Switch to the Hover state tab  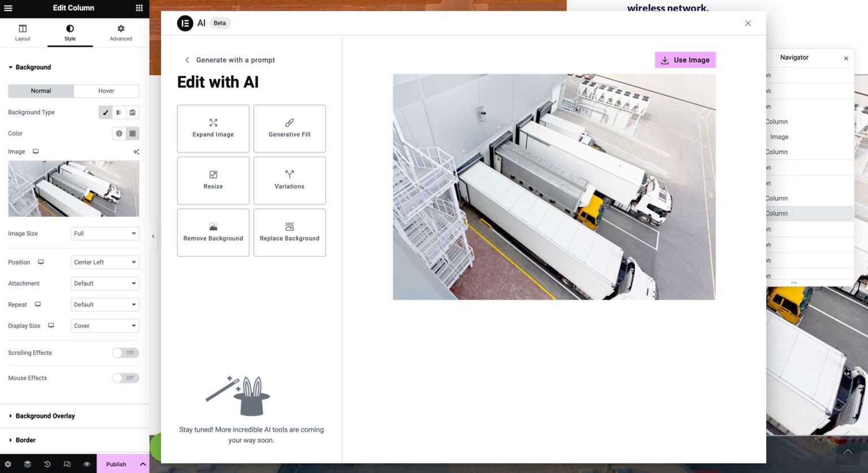(106, 90)
